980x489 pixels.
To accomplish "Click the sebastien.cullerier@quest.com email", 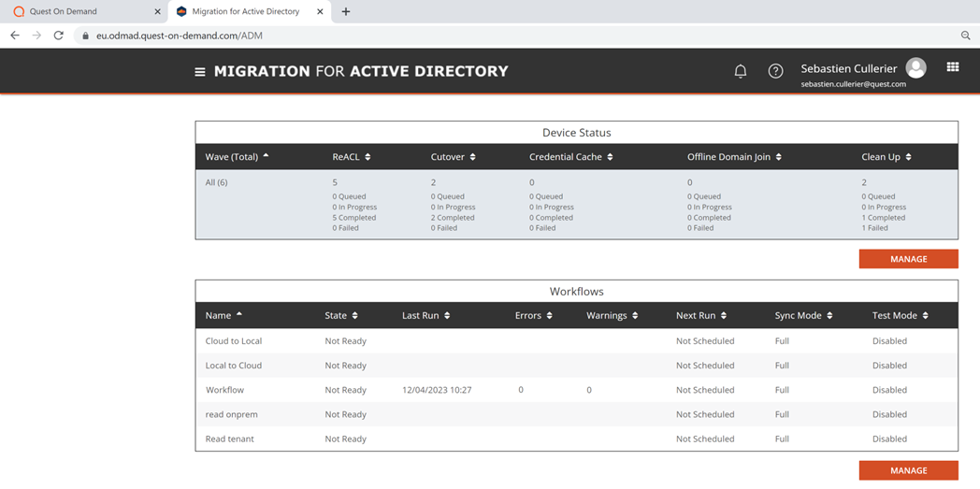I will (x=853, y=84).
